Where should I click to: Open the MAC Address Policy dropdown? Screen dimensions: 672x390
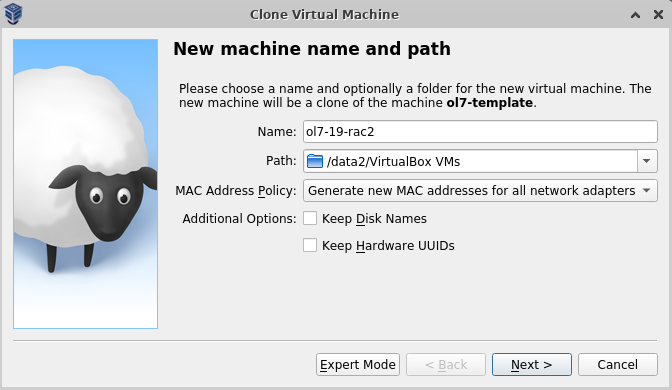(480, 190)
